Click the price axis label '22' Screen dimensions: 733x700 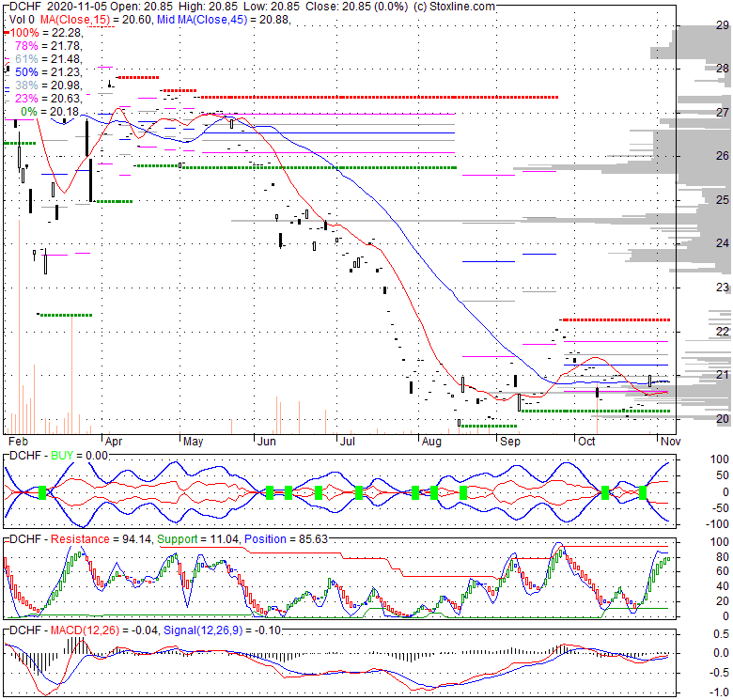pos(723,332)
